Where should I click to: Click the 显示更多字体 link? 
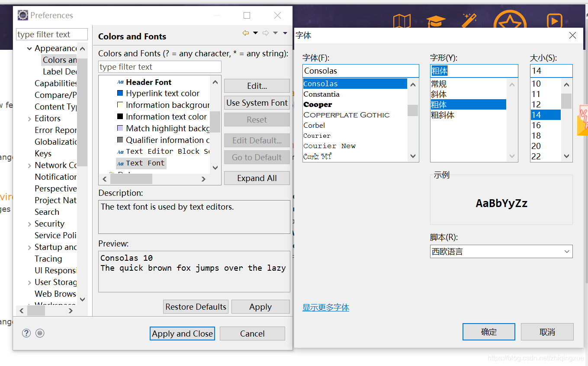[326, 308]
